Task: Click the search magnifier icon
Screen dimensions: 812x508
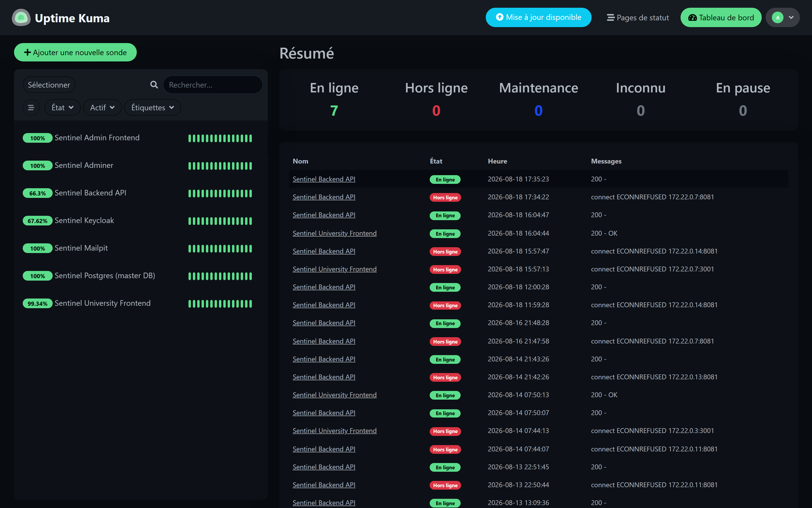Action: click(x=154, y=85)
